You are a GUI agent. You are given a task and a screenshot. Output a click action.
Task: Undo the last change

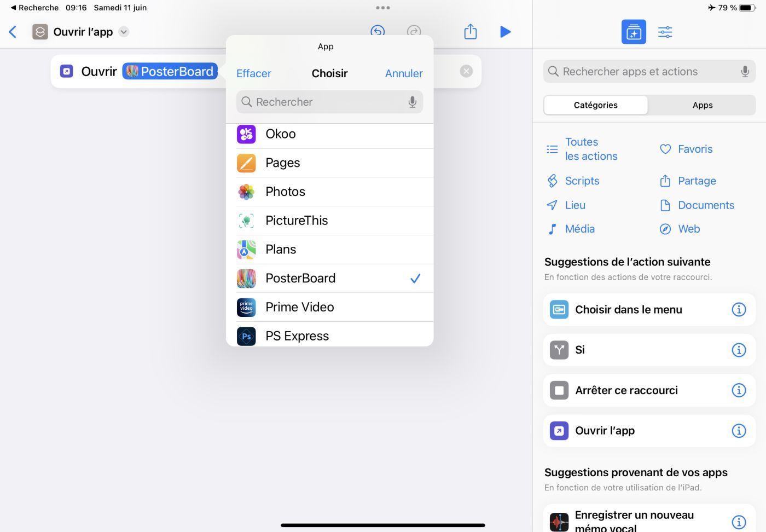(378, 31)
